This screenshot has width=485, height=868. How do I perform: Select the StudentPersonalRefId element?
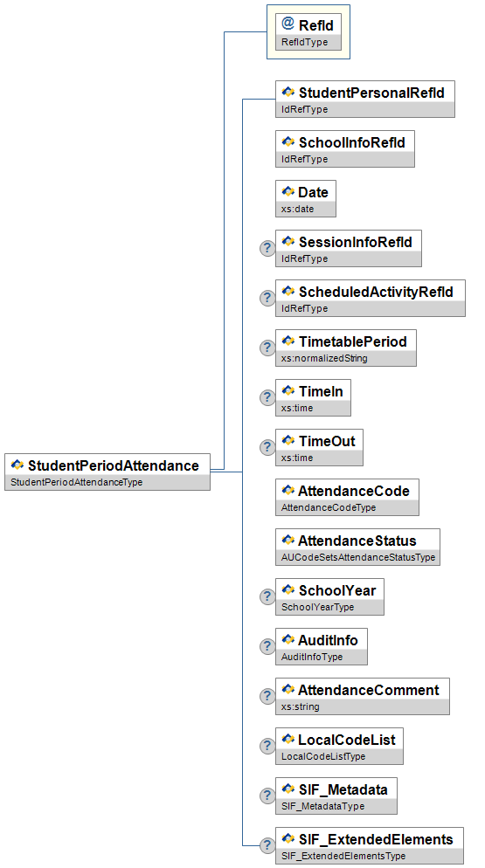364,99
